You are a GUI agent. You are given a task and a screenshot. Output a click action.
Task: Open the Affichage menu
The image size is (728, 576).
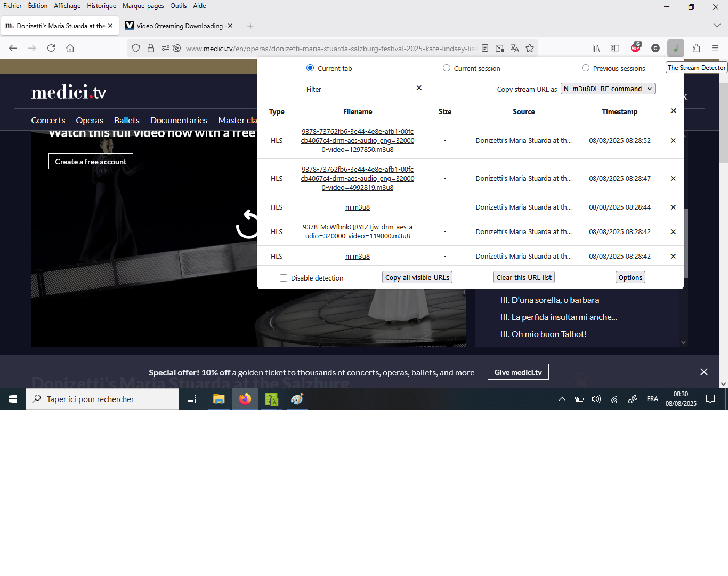coord(67,6)
